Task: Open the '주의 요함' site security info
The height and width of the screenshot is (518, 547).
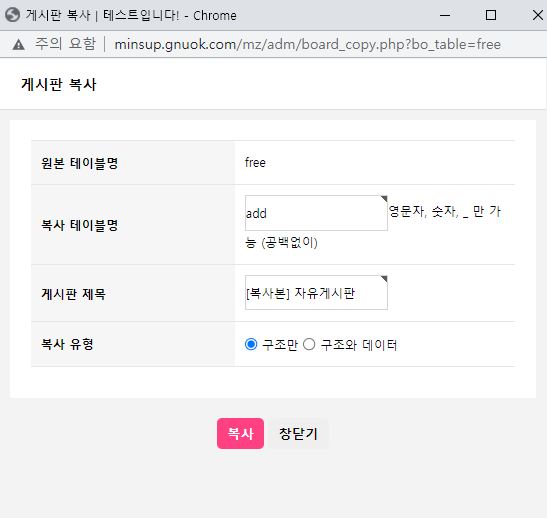Action: click(65, 44)
